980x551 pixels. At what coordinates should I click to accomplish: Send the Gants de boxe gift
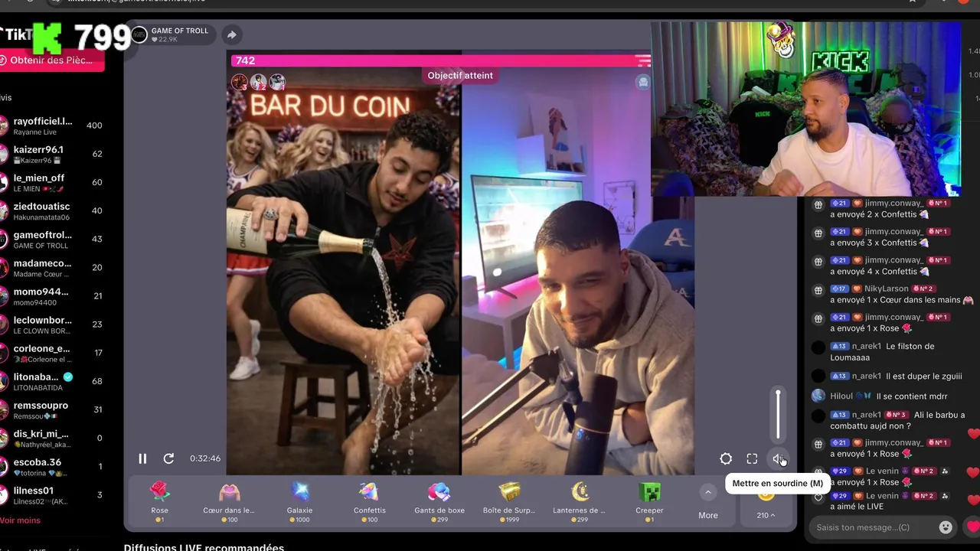[x=439, y=501]
